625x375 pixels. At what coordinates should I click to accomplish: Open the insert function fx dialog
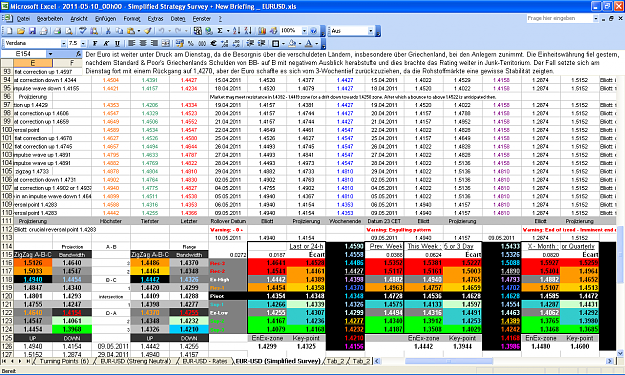pos(79,54)
